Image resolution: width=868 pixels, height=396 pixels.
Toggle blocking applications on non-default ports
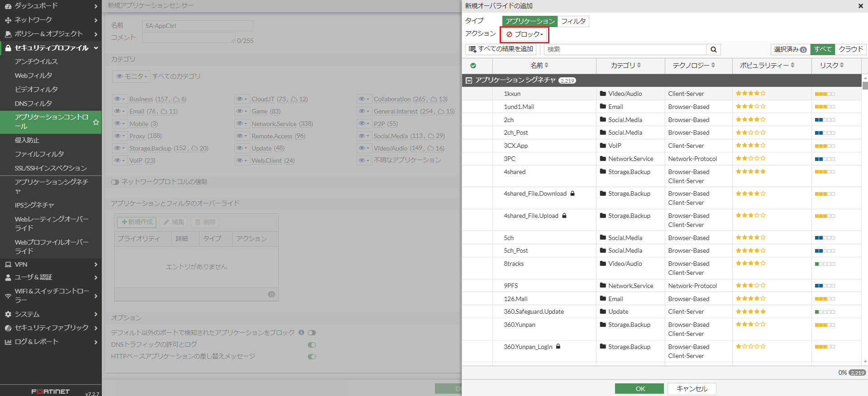312,333
